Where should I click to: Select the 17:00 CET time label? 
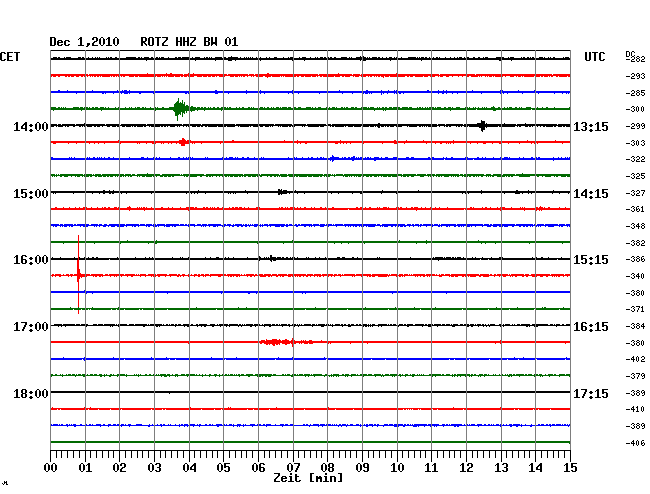(31, 327)
